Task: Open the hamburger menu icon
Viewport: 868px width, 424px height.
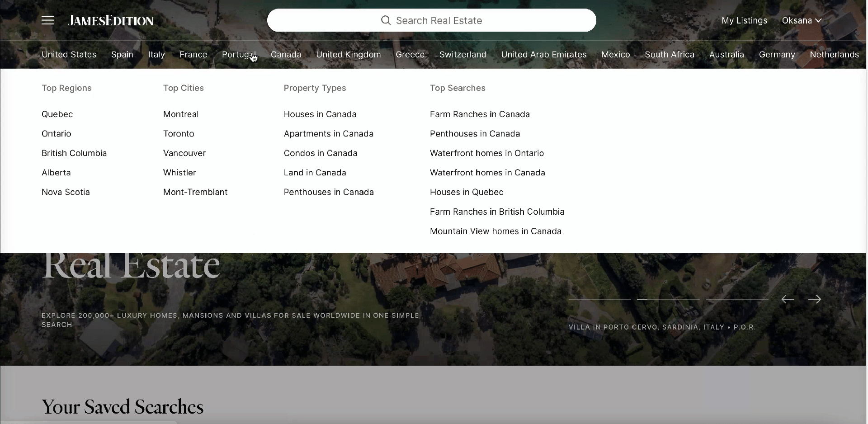Action: (47, 20)
